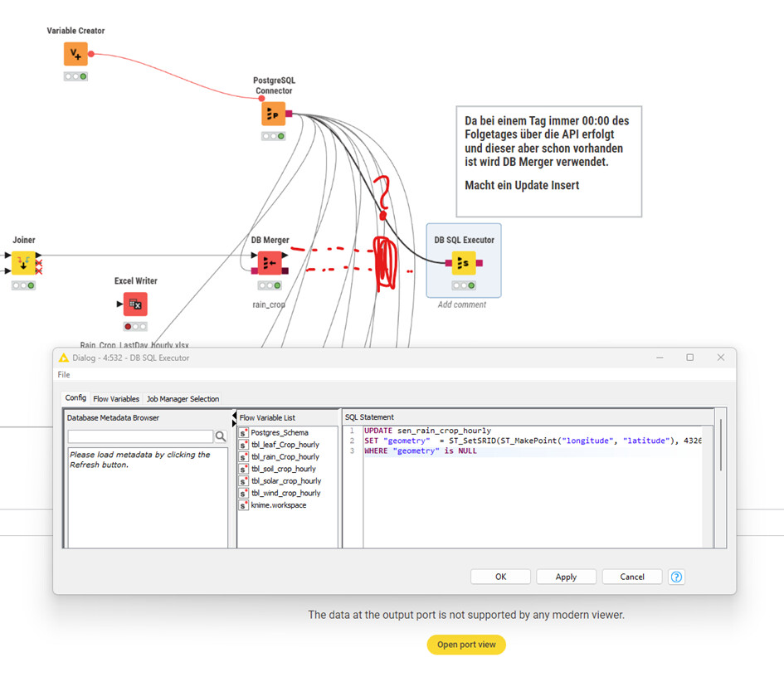
Task: Select the Variable Creator node icon
Action: point(75,54)
